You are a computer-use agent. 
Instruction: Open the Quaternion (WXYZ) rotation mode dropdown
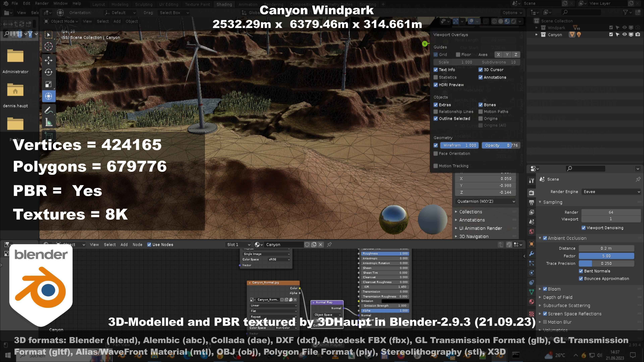pos(486,201)
